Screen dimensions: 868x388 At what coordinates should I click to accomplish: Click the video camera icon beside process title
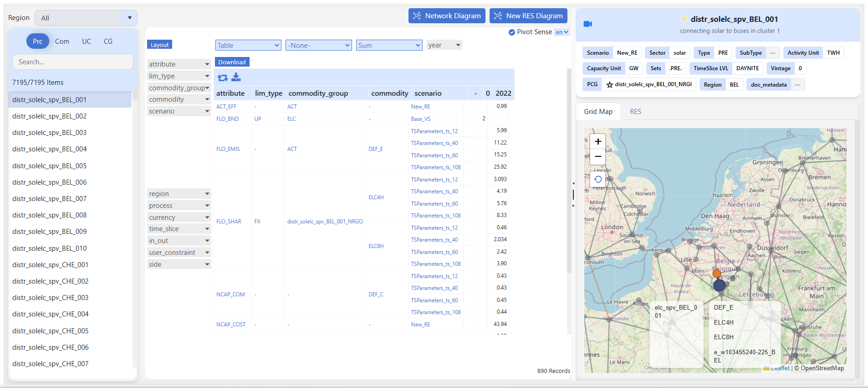pos(588,24)
